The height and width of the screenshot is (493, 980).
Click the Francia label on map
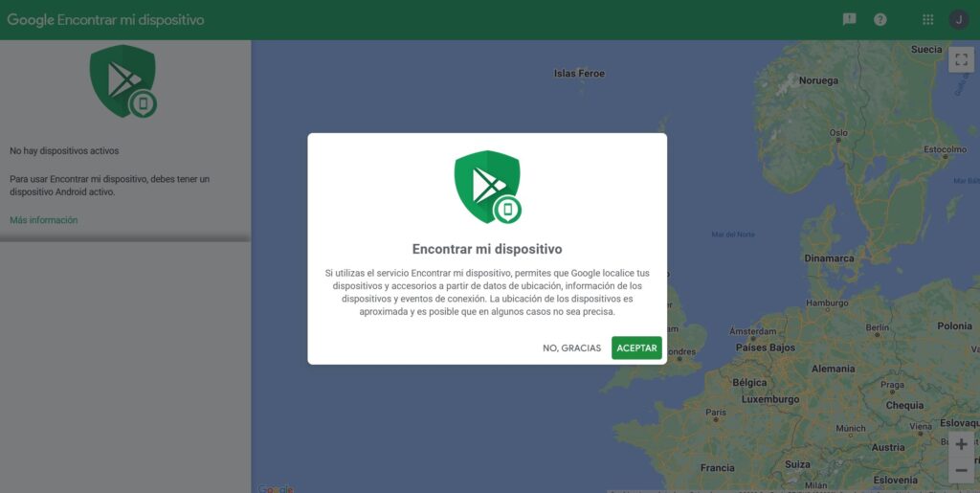[x=718, y=467]
